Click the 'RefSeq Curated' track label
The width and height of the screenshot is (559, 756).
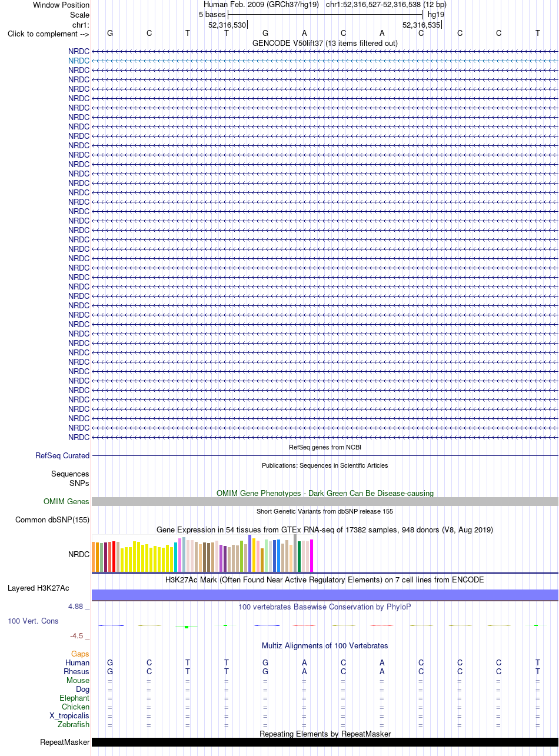pyautogui.click(x=62, y=456)
